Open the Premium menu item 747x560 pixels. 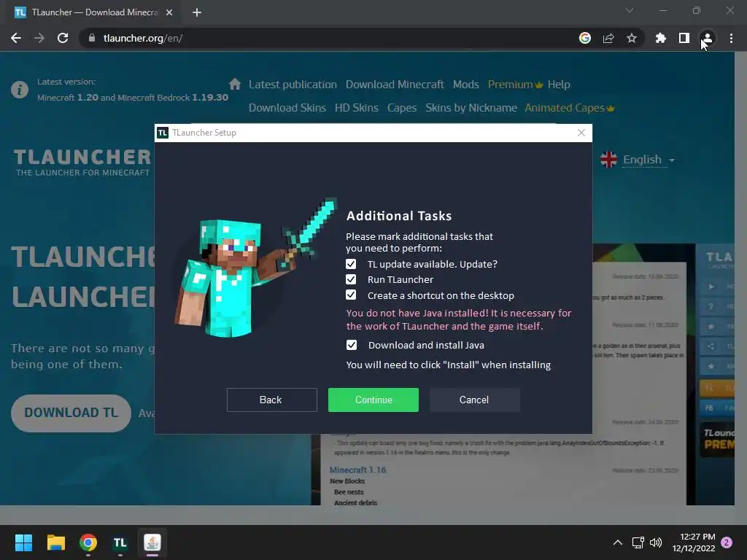point(515,85)
